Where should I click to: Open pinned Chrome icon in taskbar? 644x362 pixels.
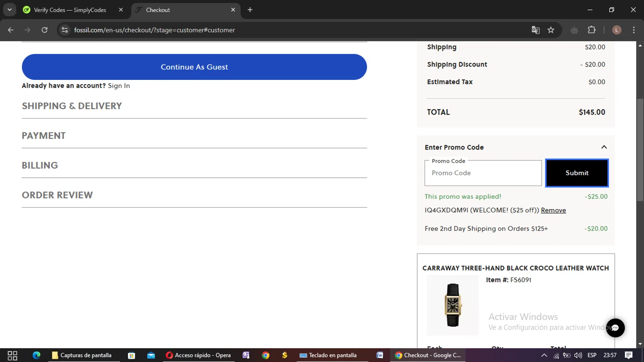coord(266,356)
